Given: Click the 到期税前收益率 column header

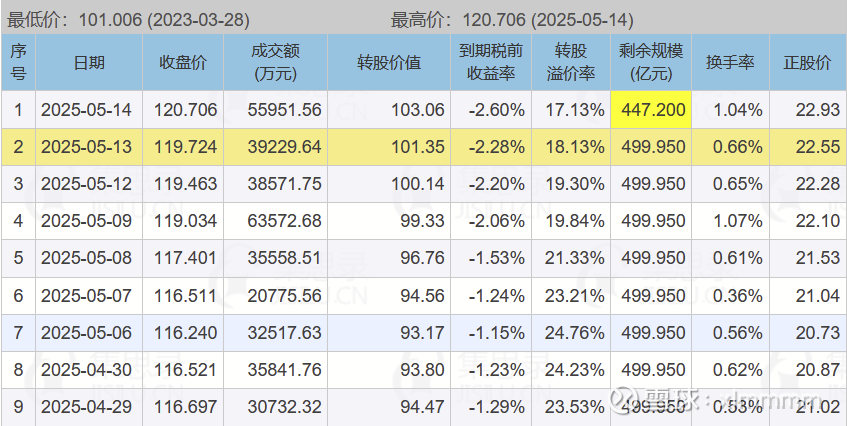Looking at the screenshot, I should point(492,62).
